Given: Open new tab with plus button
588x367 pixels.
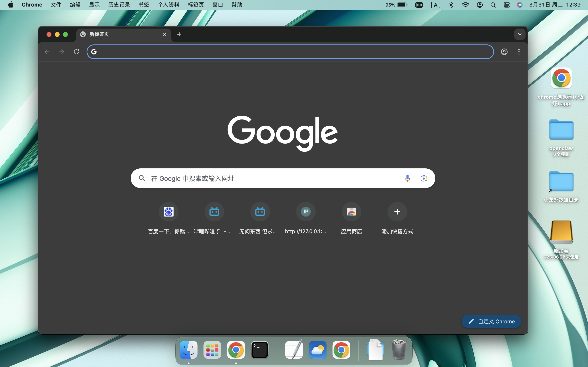Looking at the screenshot, I should 179,34.
